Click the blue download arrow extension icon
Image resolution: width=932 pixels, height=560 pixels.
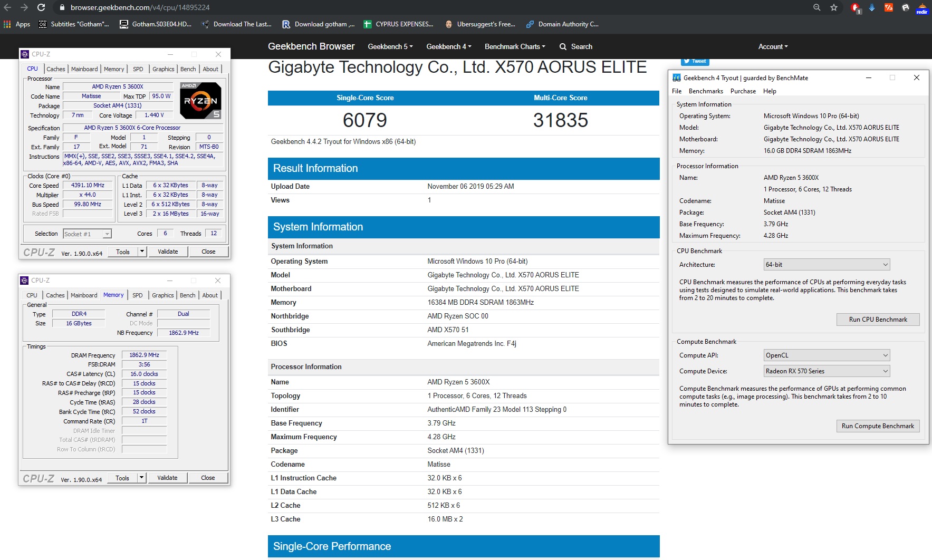872,7
